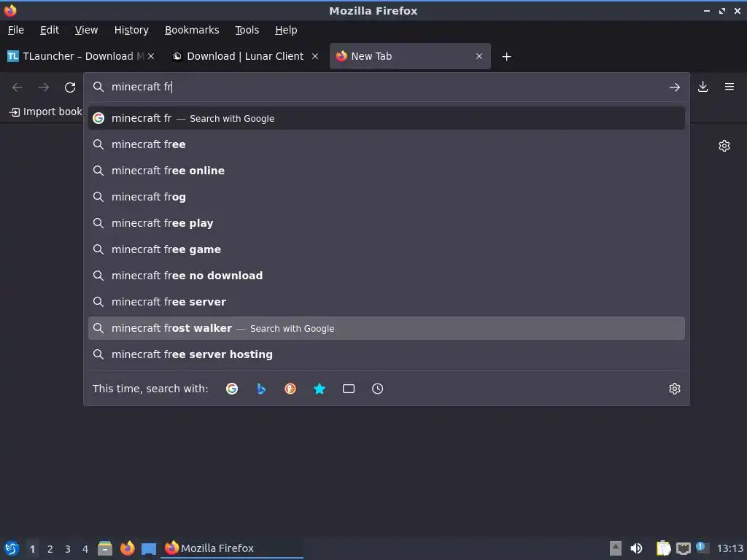
Task: Click the address bar with 'minecraft fr'
Action: pos(386,87)
